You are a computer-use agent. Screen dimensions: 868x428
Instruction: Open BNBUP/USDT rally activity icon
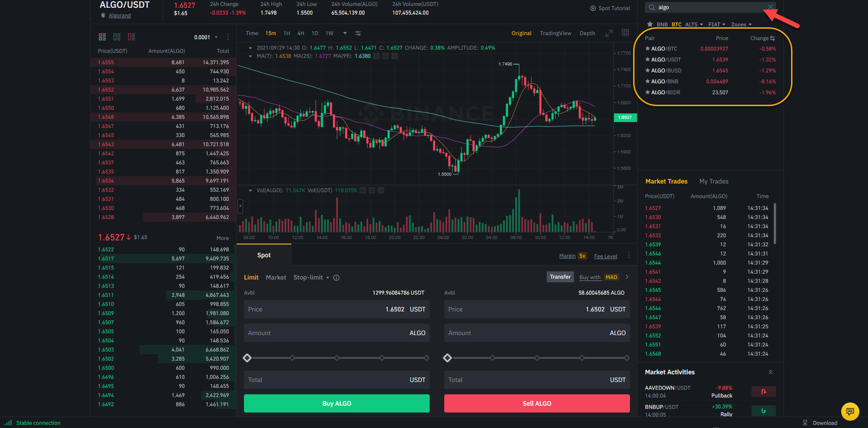(763, 411)
